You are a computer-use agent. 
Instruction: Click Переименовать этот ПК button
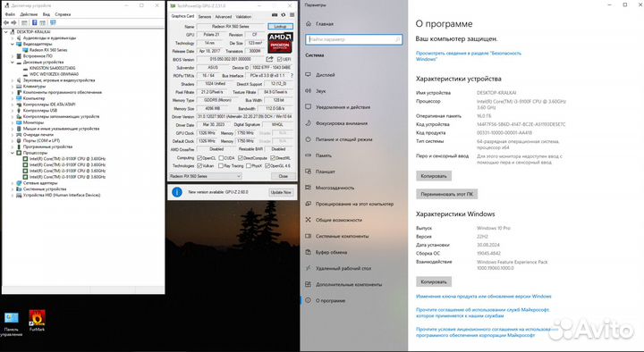[x=446, y=194]
